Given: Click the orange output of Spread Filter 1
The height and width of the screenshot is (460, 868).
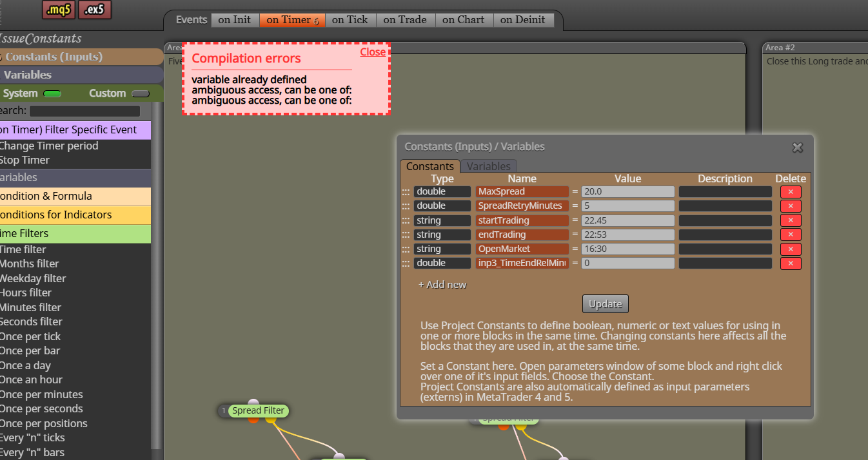Looking at the screenshot, I should click(253, 419).
